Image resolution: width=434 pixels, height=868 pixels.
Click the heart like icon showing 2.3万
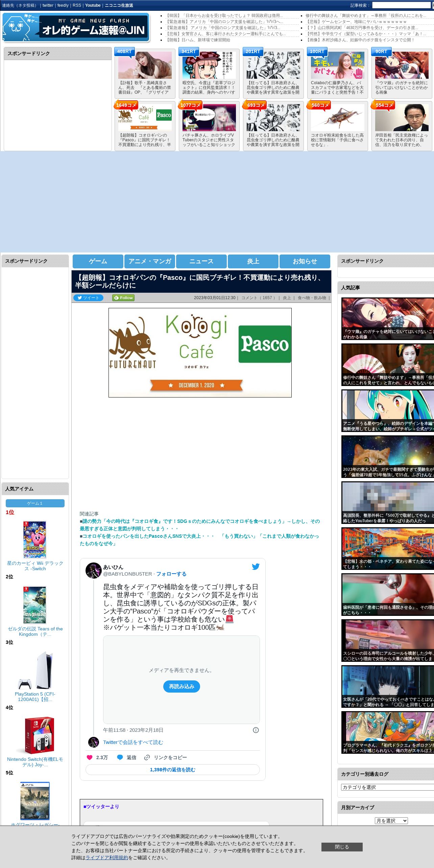[x=90, y=757]
